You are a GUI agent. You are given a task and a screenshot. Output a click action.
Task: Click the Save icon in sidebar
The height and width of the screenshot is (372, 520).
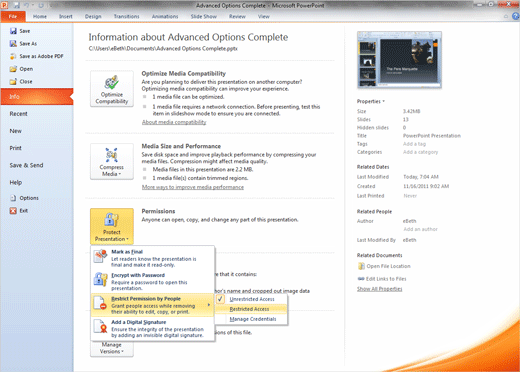click(x=13, y=31)
